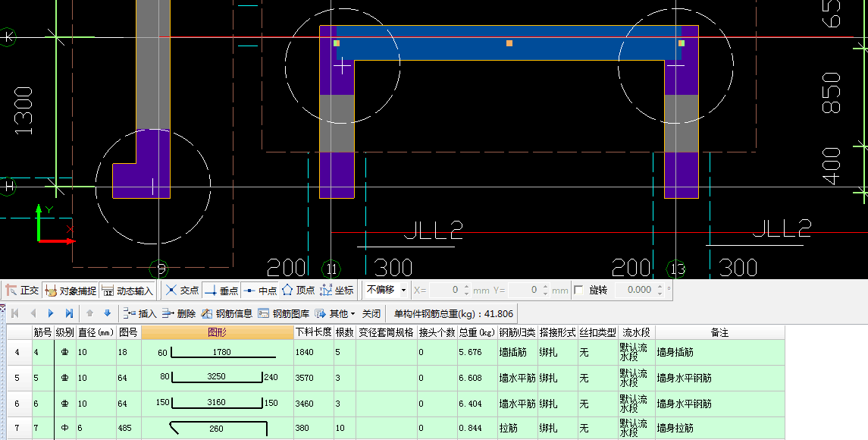Click total weight cell 5.676
This screenshot has height=440, width=868.
477,353
